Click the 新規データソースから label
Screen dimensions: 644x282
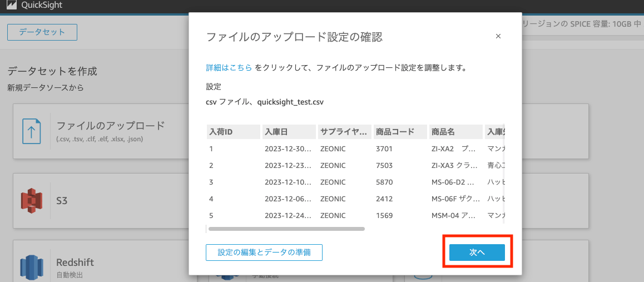45,87
